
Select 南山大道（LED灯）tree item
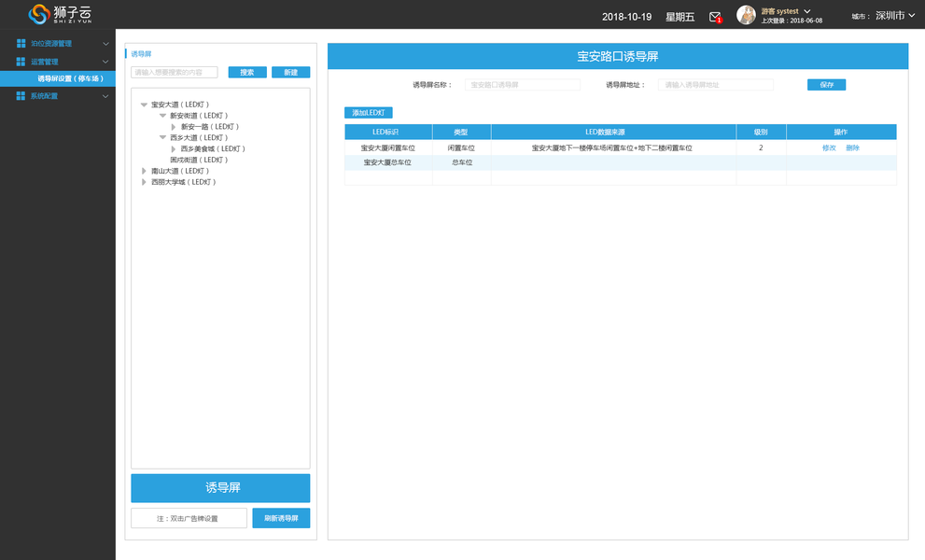click(180, 171)
